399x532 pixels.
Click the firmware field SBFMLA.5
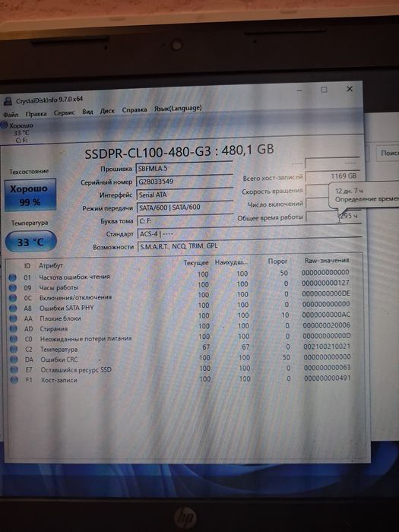184,168
